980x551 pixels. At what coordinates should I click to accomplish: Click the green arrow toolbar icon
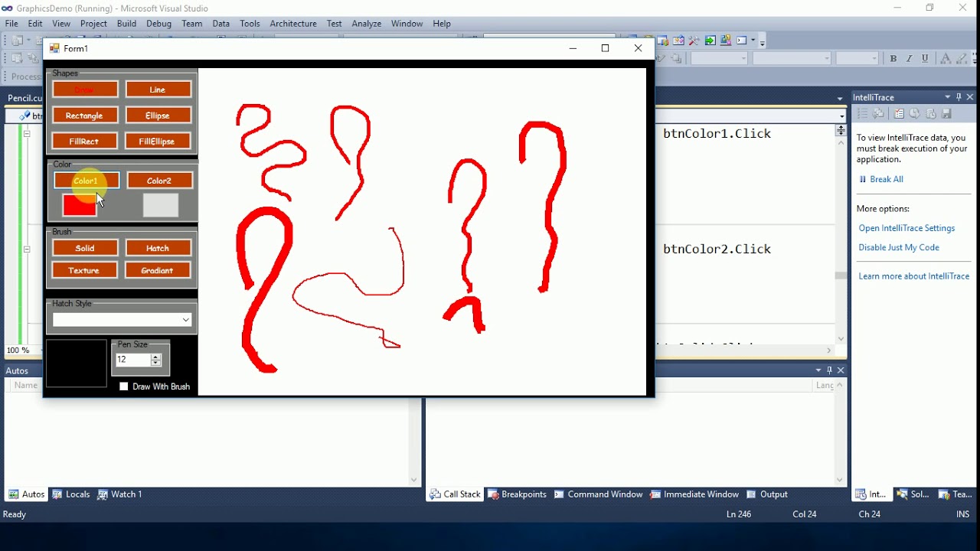click(710, 41)
